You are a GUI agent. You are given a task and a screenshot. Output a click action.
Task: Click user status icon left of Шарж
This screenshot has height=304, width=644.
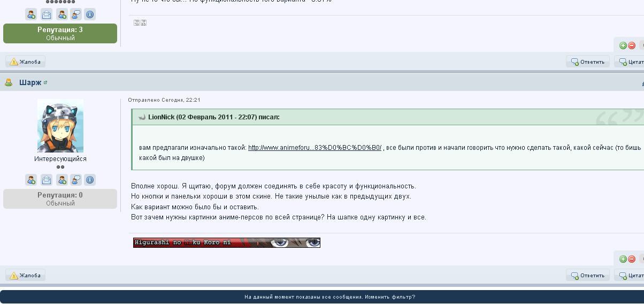coord(9,83)
